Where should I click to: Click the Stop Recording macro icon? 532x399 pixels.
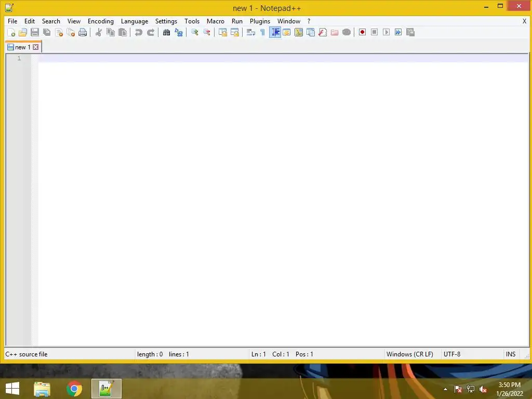[374, 32]
